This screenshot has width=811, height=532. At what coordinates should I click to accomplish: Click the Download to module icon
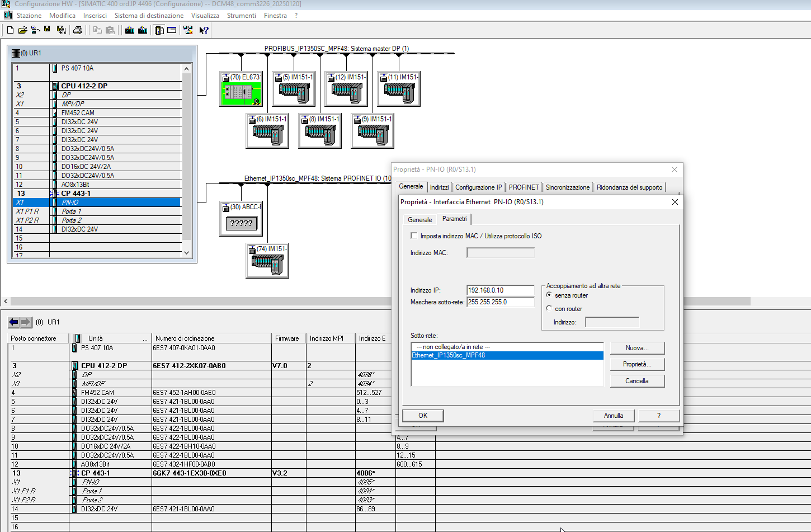click(x=130, y=30)
